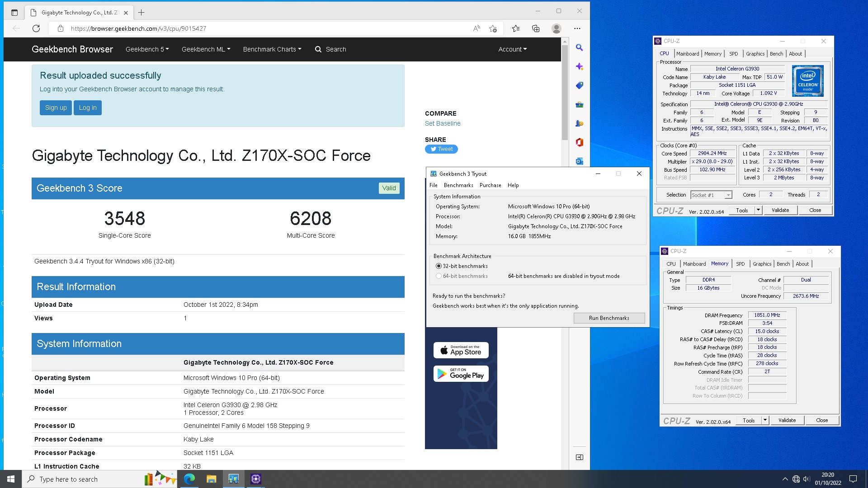Open the Edge sidebar Discover sparkle icon
This screenshot has width=868, height=488.
(x=579, y=66)
